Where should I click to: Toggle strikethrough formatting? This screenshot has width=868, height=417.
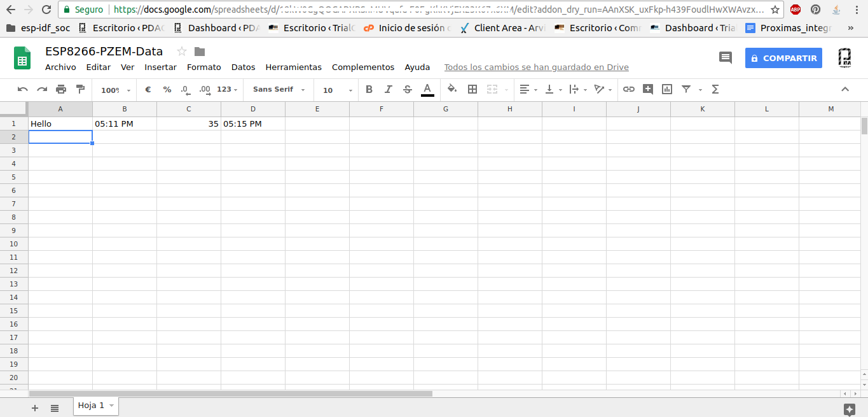click(408, 89)
